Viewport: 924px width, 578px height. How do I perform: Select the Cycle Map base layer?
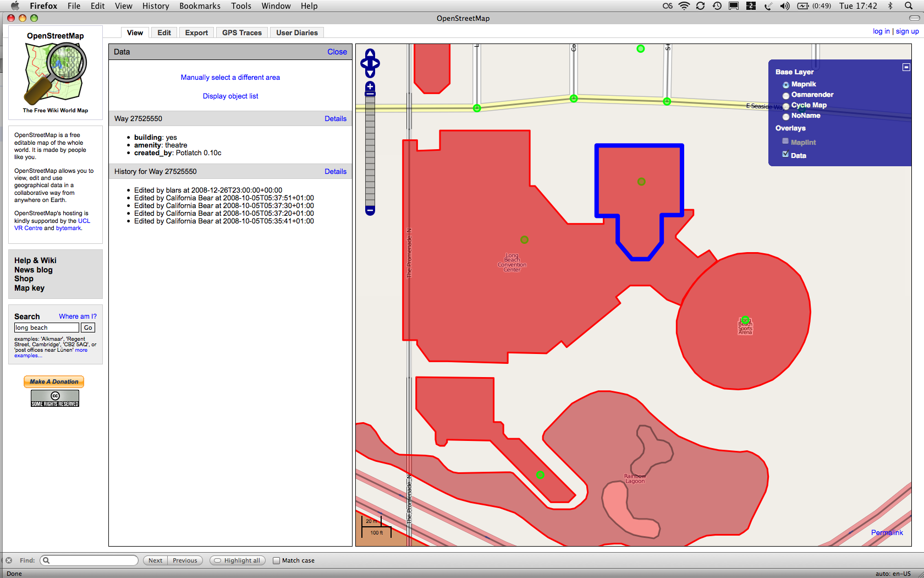[x=786, y=106]
